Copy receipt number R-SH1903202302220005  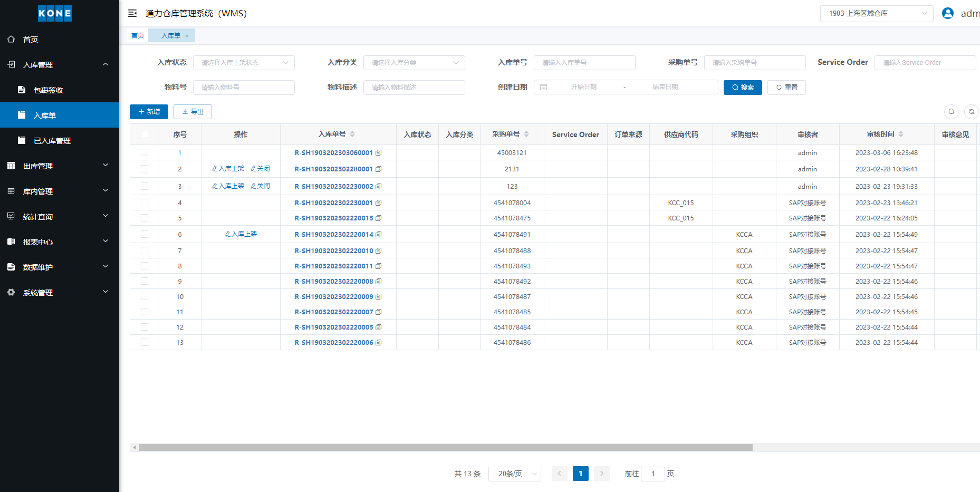click(379, 327)
